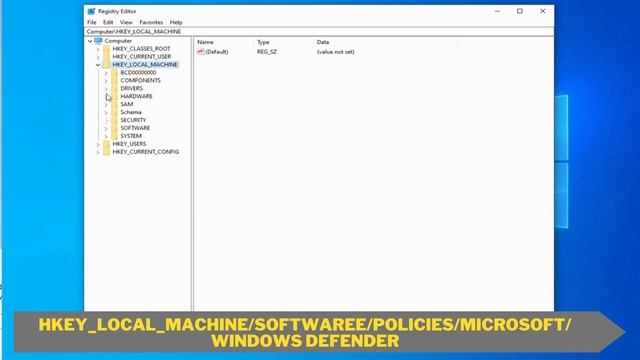Click the registry address bar path
Image resolution: width=640 pixels, height=360 pixels.
[x=134, y=31]
